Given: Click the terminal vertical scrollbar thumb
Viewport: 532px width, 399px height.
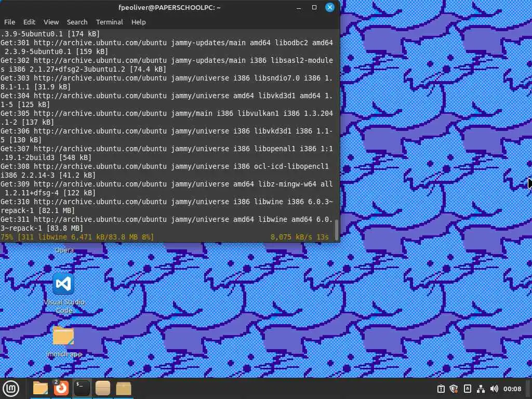Looking at the screenshot, I should click(x=337, y=230).
